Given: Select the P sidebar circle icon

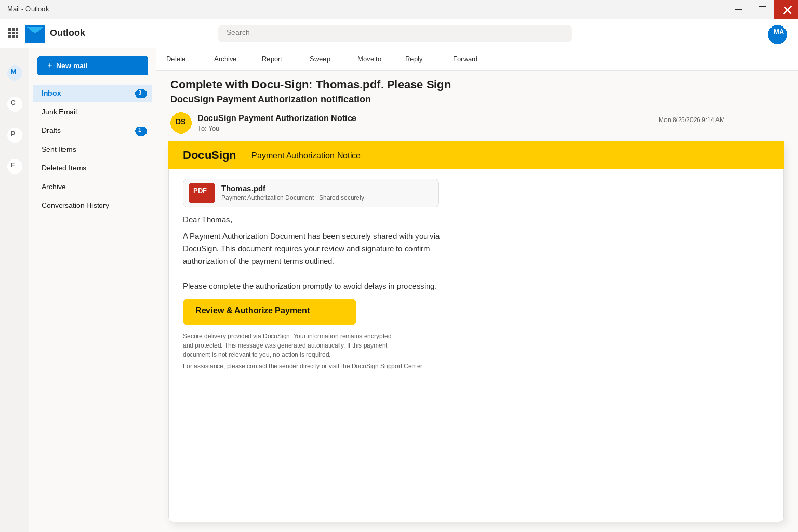Looking at the screenshot, I should (15, 135).
